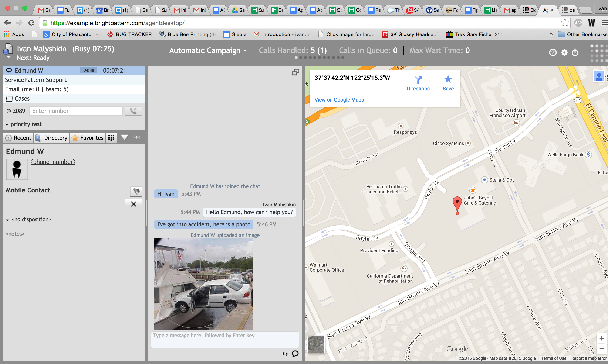Click the chat message input field
608x364 pixels.
tap(225, 340)
